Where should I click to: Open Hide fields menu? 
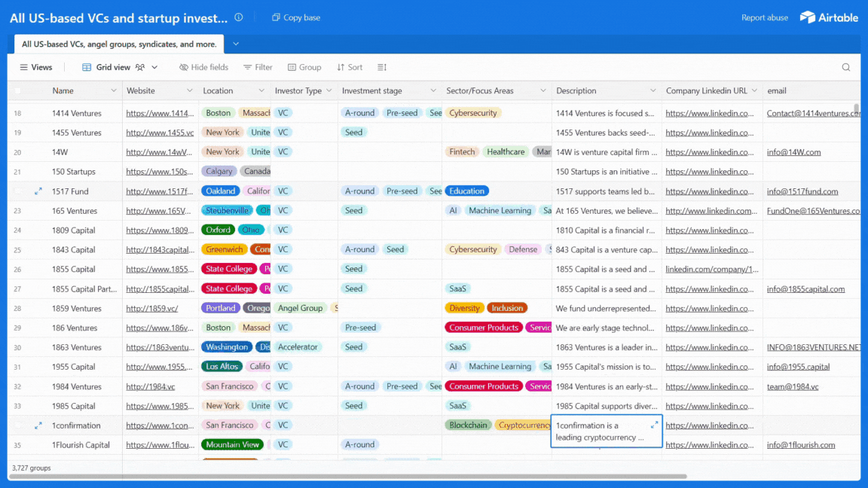[x=203, y=67]
